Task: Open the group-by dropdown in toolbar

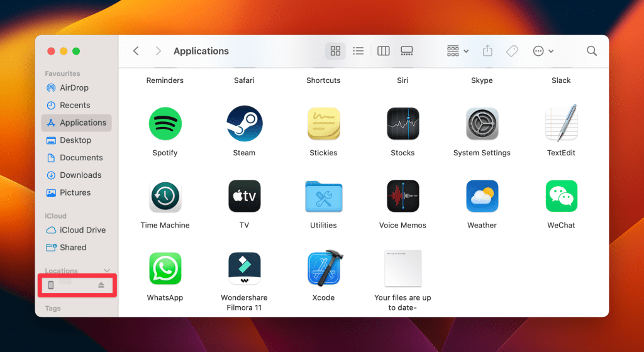Action: [457, 51]
